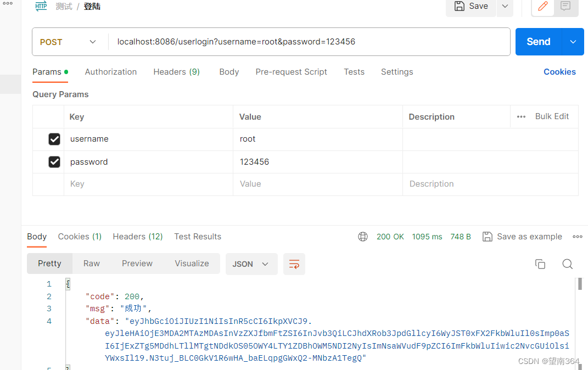Screen dimensions: 588x370
Task: Click the 123456 value cell
Action: pos(318,162)
